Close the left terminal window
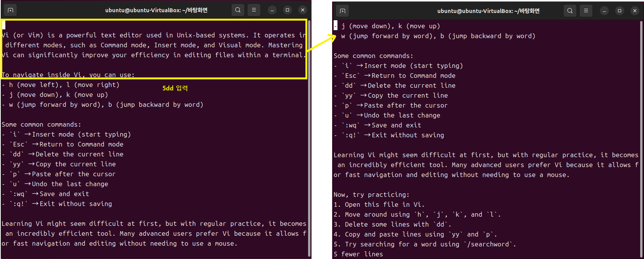644x259 pixels. [x=303, y=10]
